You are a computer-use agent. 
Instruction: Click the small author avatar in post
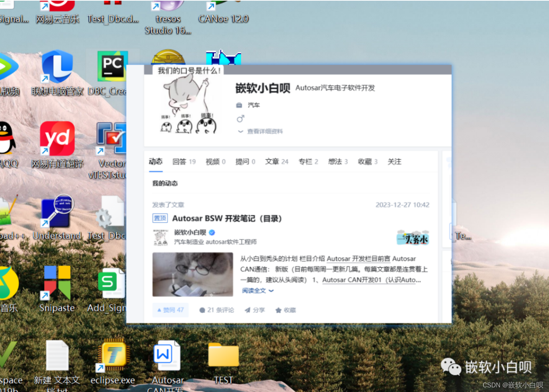[161, 237]
